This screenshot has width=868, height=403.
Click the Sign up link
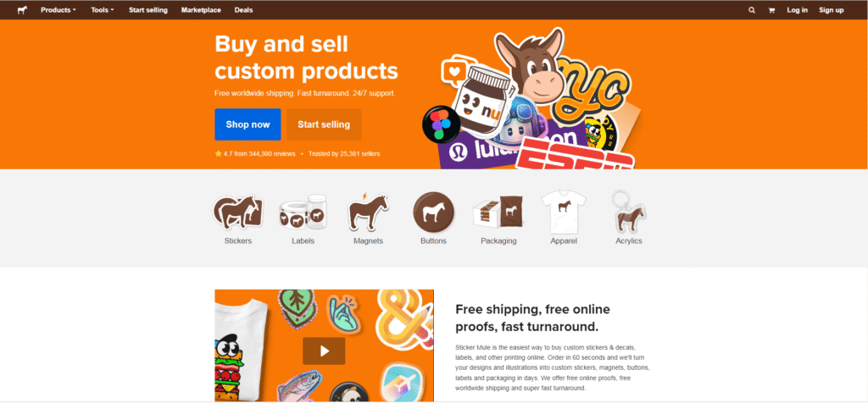831,10
